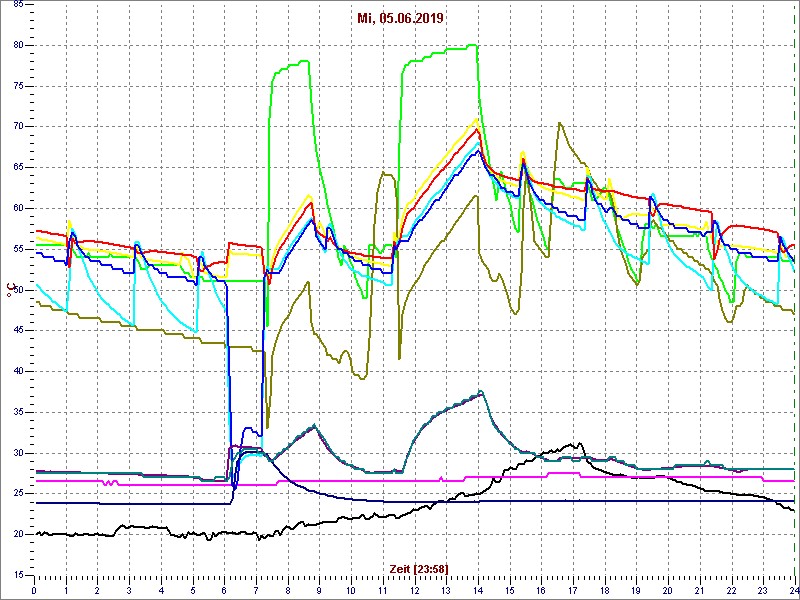Select the 55 temperature axis value

(x=16, y=249)
